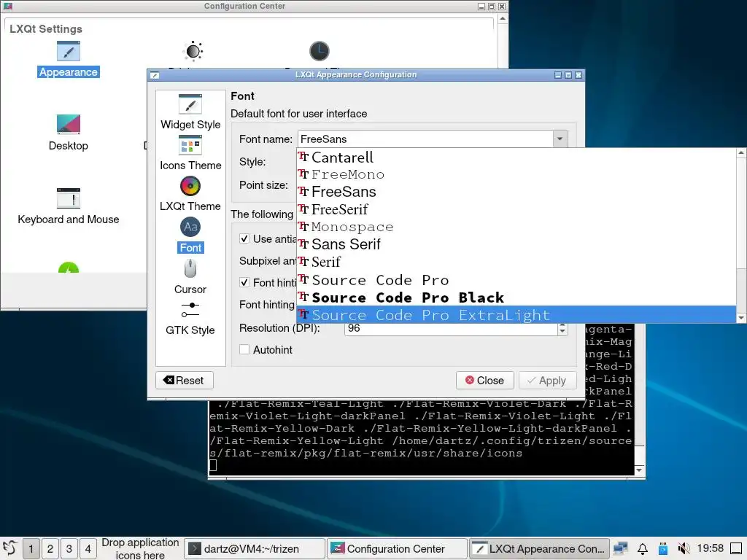747x560 pixels.
Task: Collapse the Font name dropdown arrow
Action: coord(560,139)
